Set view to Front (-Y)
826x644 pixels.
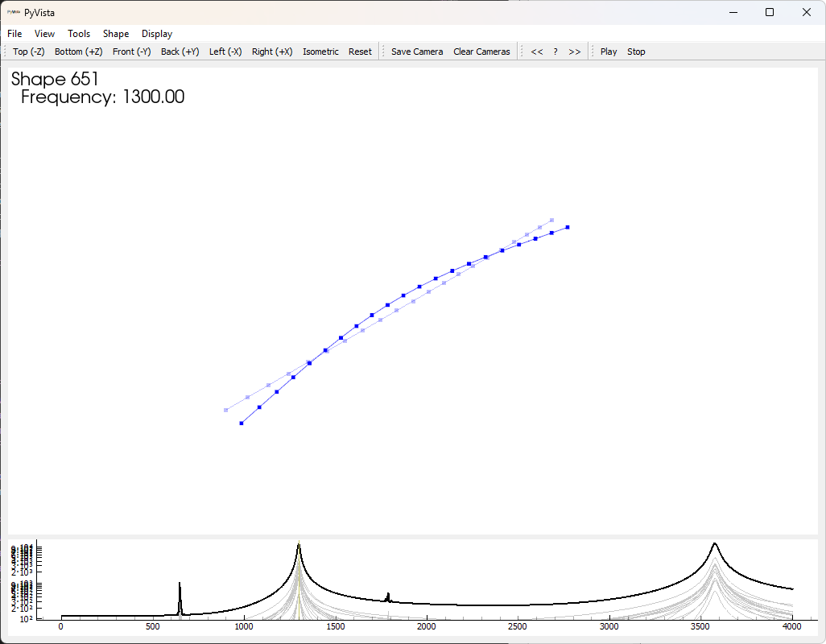tap(132, 52)
